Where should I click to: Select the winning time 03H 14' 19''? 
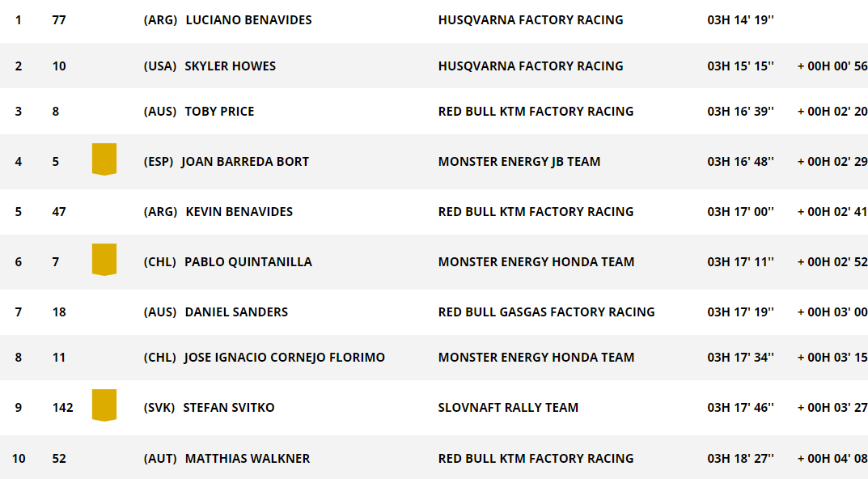[741, 20]
